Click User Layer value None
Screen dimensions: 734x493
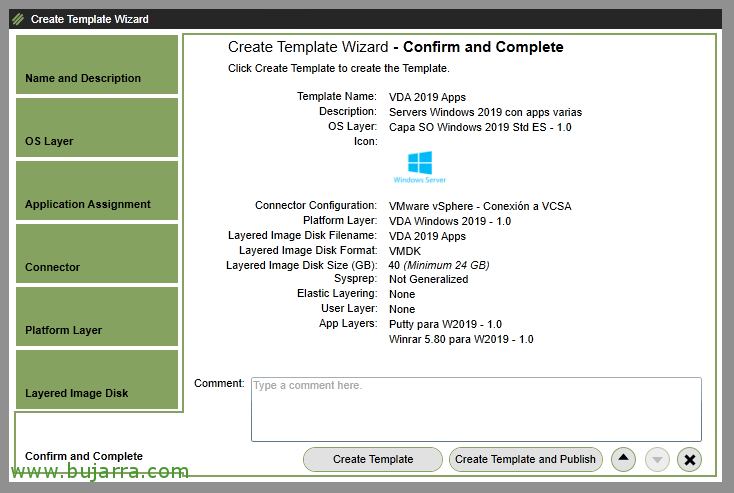[402, 309]
